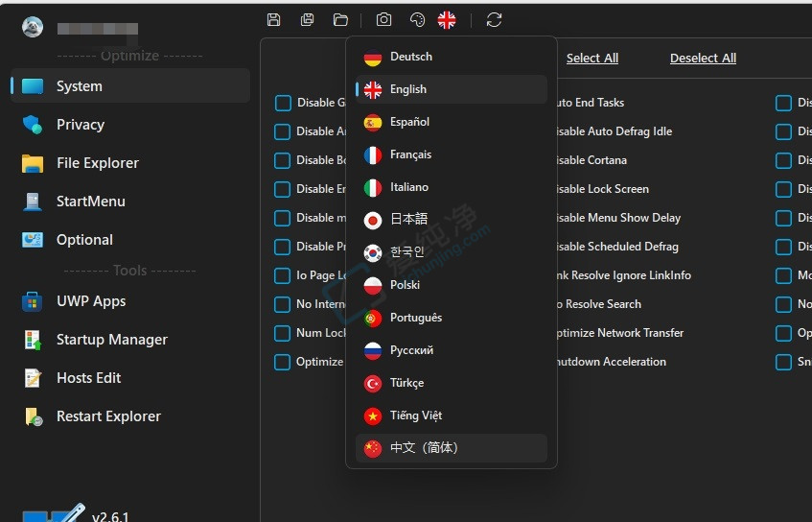The image size is (812, 522).
Task: Click the 'o Resolve Search' label
Action: point(599,304)
